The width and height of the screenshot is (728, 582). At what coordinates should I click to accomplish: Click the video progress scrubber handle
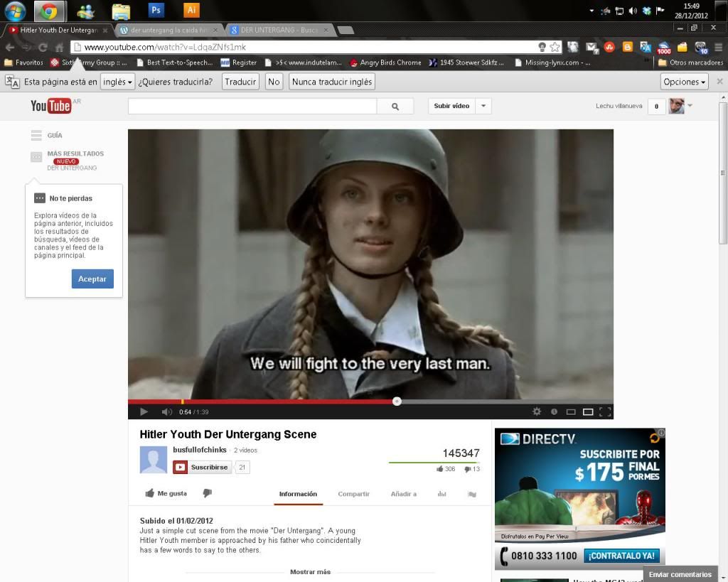click(x=397, y=402)
